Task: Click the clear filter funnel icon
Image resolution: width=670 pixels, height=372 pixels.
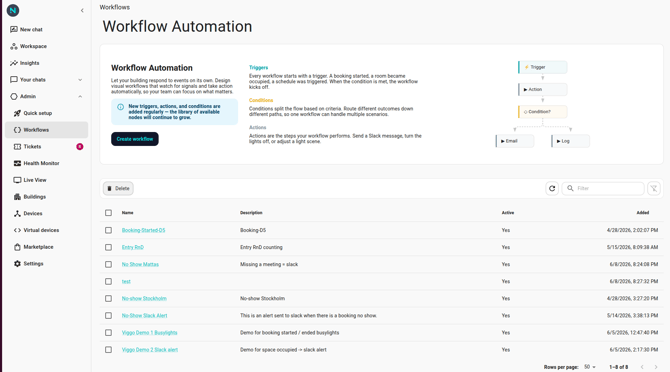Action: pyautogui.click(x=654, y=188)
